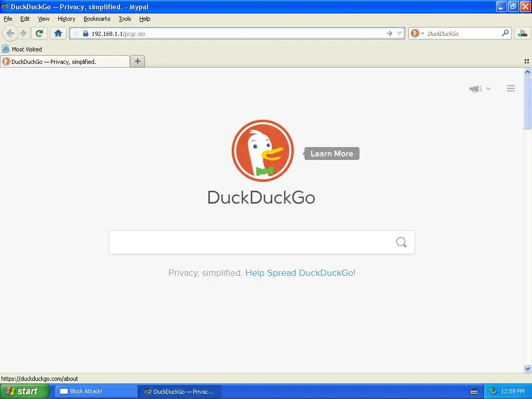Click the megaphone announcements icon
Image resolution: width=532 pixels, height=399 pixels.
[476, 89]
